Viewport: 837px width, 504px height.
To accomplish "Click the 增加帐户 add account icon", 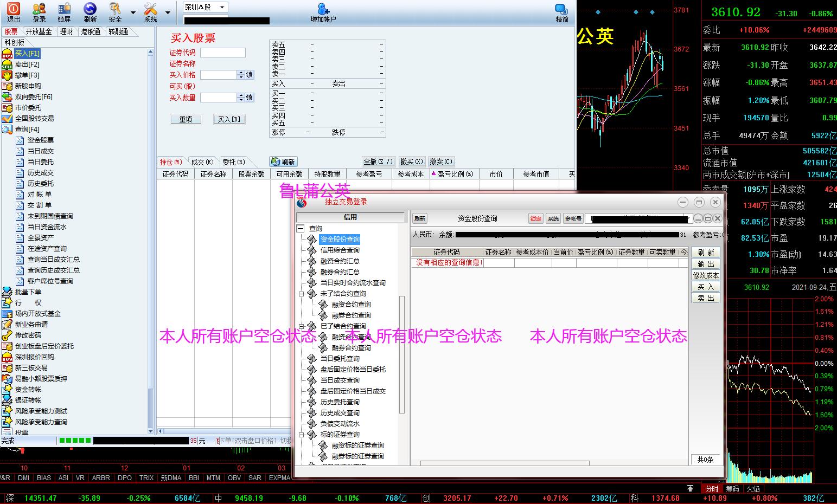I will (323, 9).
